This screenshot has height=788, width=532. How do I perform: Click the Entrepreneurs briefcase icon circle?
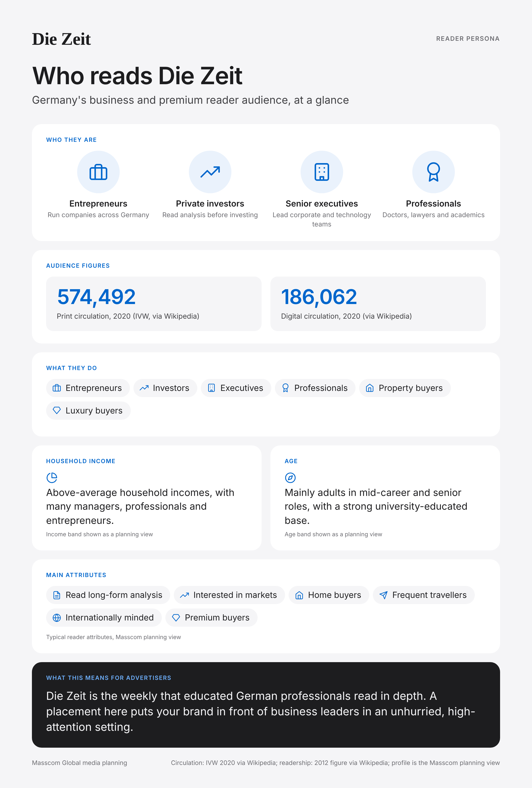[x=98, y=172]
